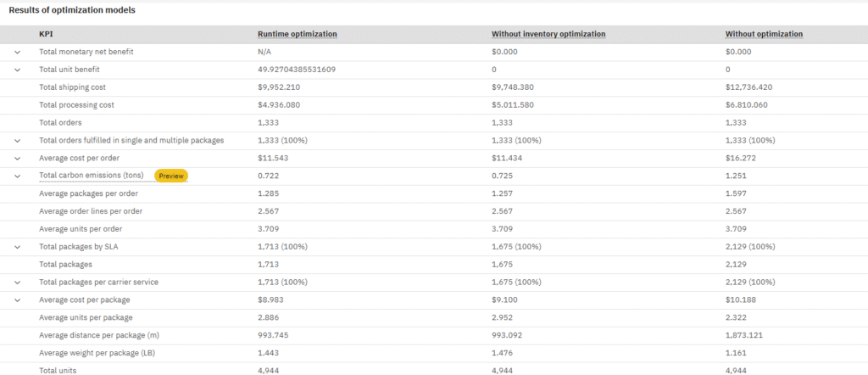This screenshot has height=375, width=868.
Task: Expand Total packages per carrier service row
Action: coord(17,282)
